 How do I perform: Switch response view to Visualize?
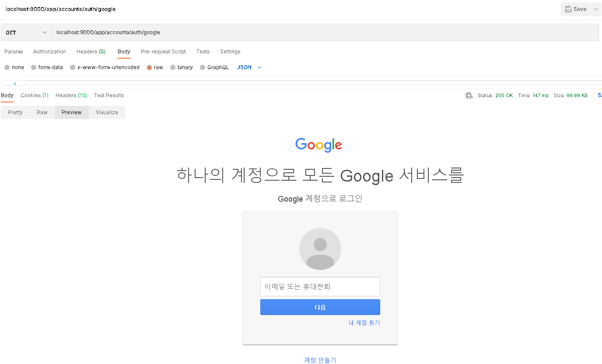(x=107, y=112)
